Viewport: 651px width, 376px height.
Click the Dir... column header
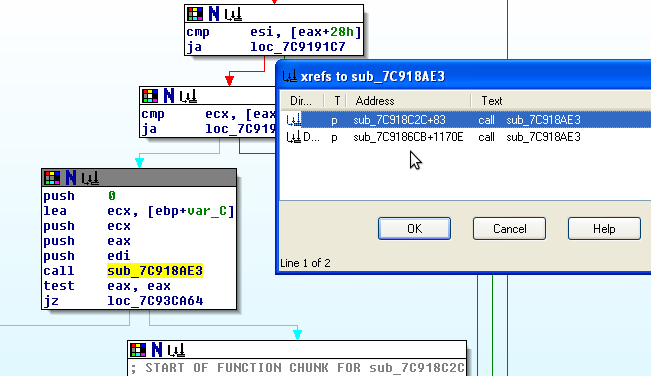point(302,101)
